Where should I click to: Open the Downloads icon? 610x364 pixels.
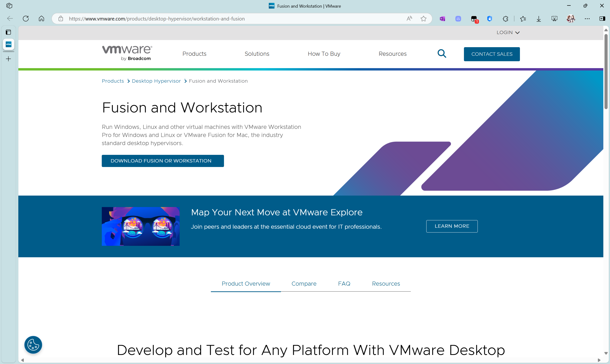click(539, 19)
